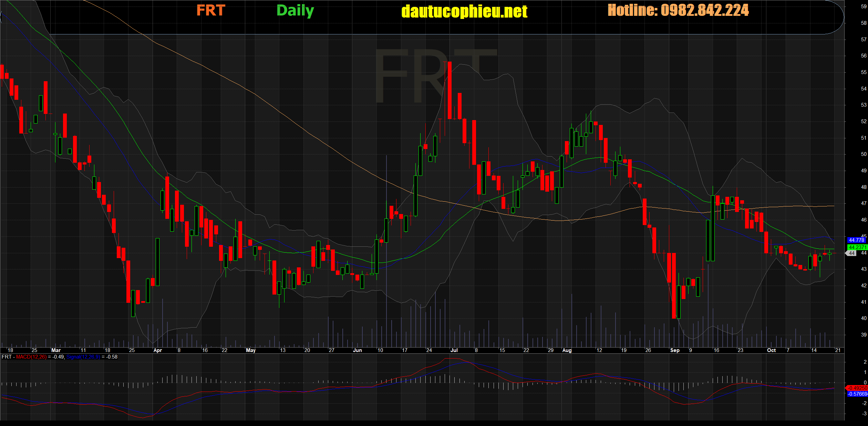Select the Oct label on date axis

pos(771,350)
